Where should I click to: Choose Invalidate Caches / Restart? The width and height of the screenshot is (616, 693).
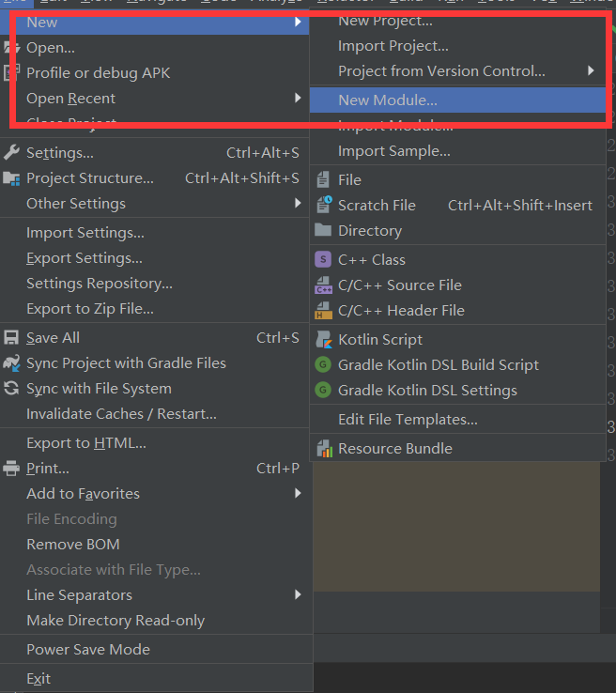pos(121,414)
